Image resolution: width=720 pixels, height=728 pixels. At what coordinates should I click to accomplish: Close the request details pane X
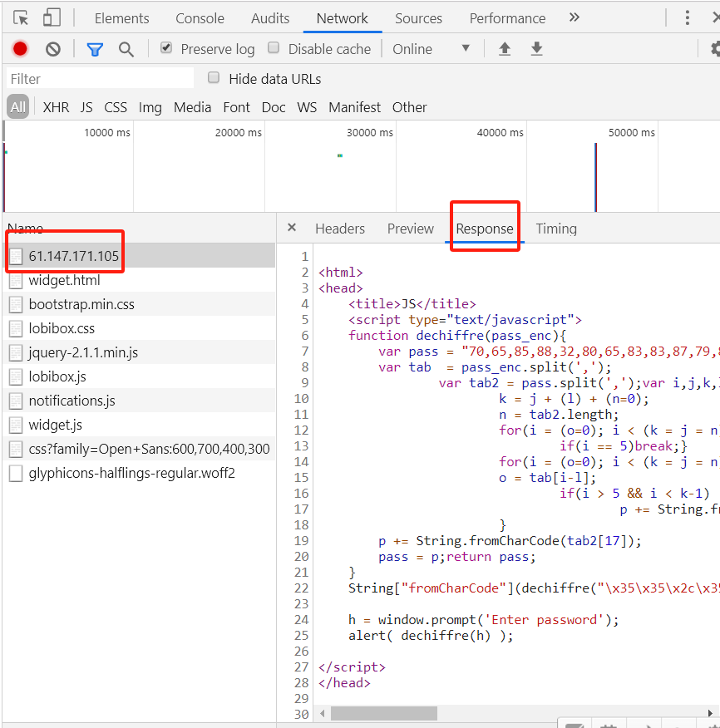[x=292, y=228]
